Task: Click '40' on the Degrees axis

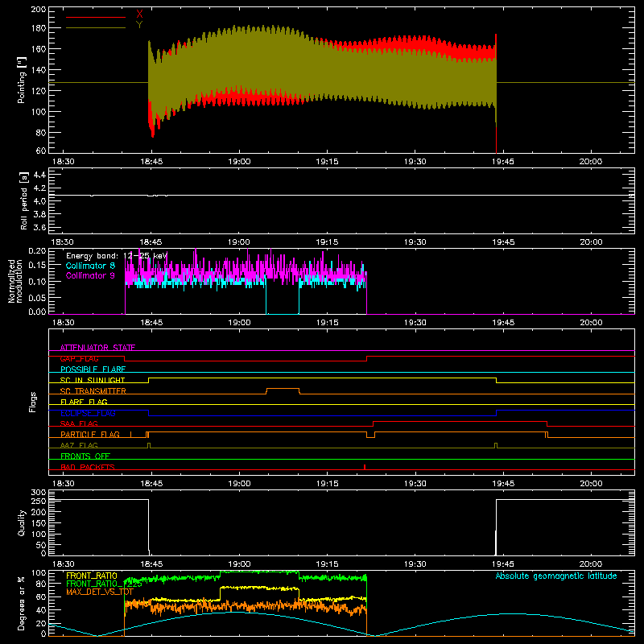Action: click(x=41, y=610)
